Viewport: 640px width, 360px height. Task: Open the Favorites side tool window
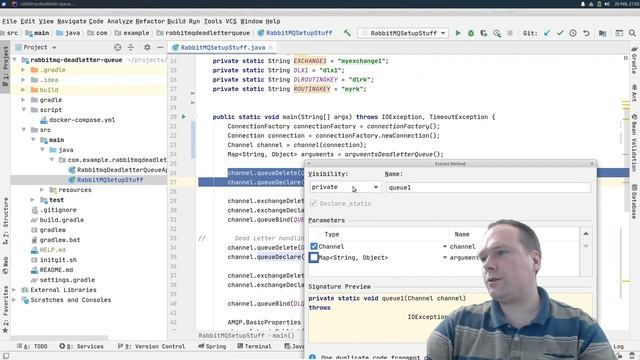[x=5, y=309]
